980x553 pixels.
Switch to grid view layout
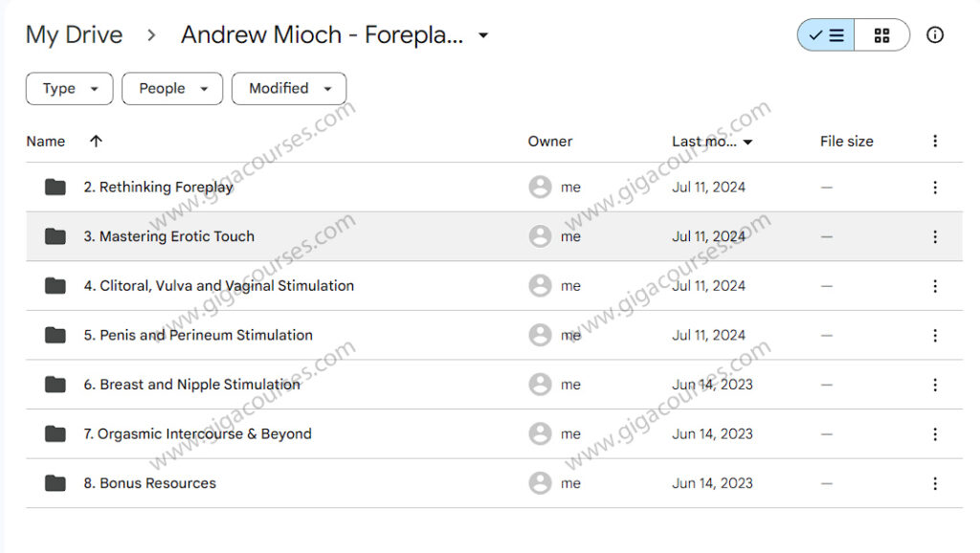pos(881,34)
